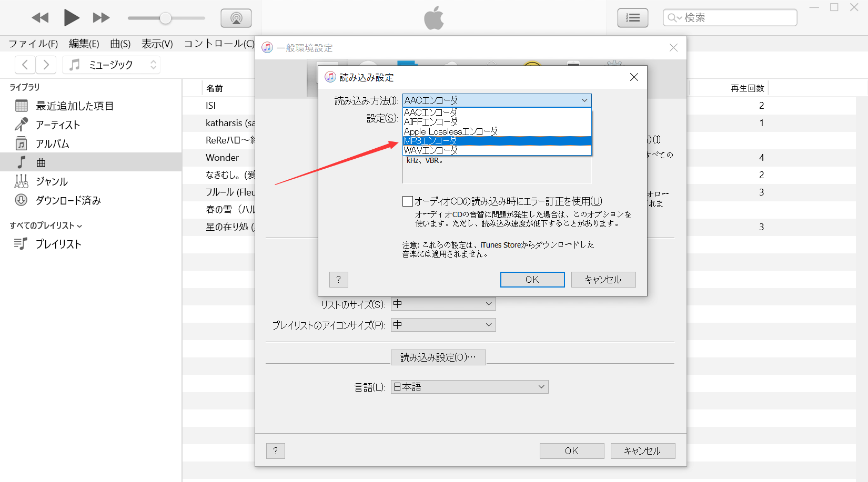Click the 検索 search field
Image resolution: width=868 pixels, height=482 pixels.
click(x=730, y=18)
